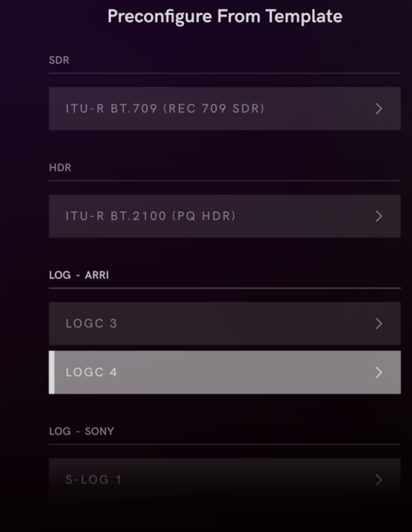Click the SDR section header

pos(59,60)
